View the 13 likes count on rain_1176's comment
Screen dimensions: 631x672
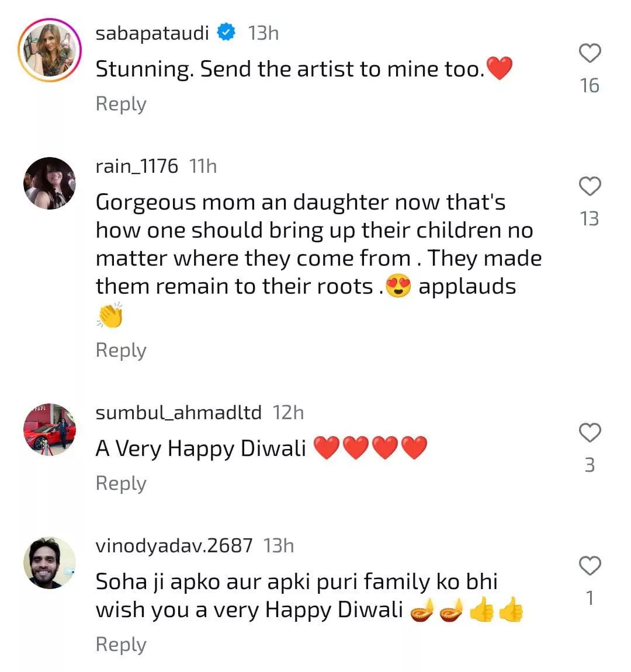tap(590, 219)
